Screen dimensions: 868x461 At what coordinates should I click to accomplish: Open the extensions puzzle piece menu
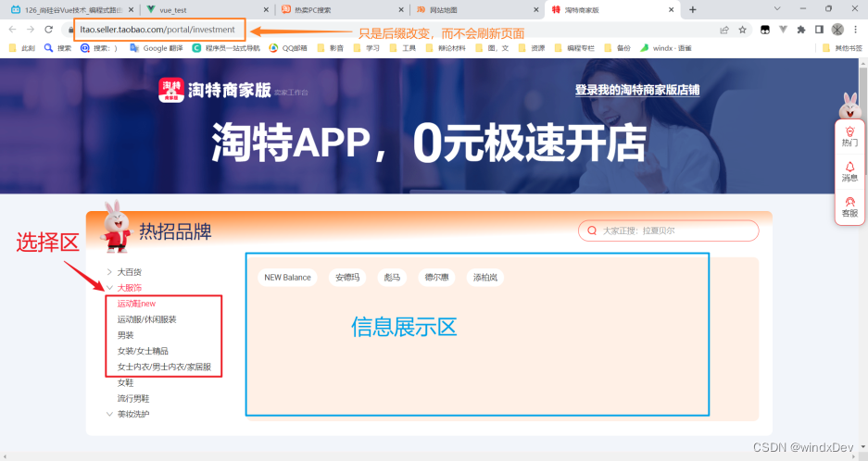(801, 30)
